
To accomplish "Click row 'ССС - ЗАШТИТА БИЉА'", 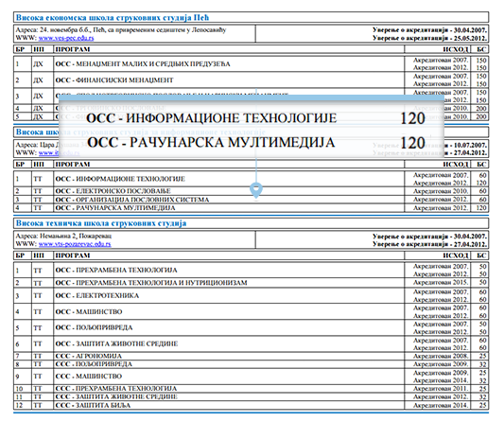I will pos(251,405).
